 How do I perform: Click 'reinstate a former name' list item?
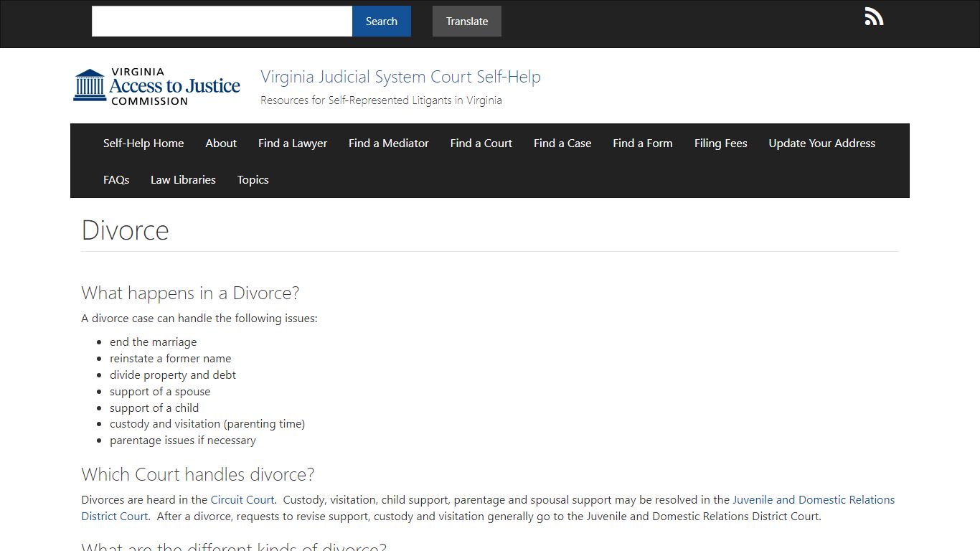171,359
